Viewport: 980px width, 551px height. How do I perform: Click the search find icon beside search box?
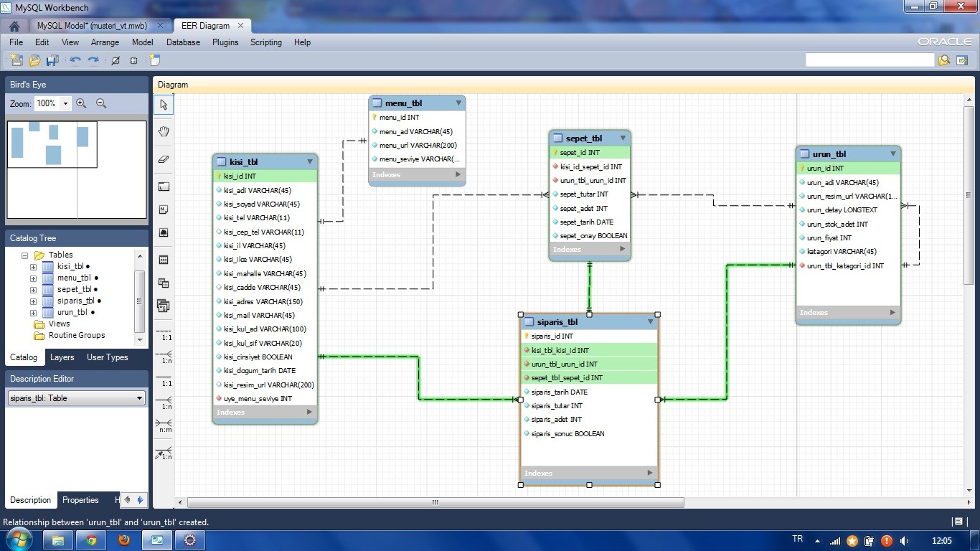tap(944, 60)
